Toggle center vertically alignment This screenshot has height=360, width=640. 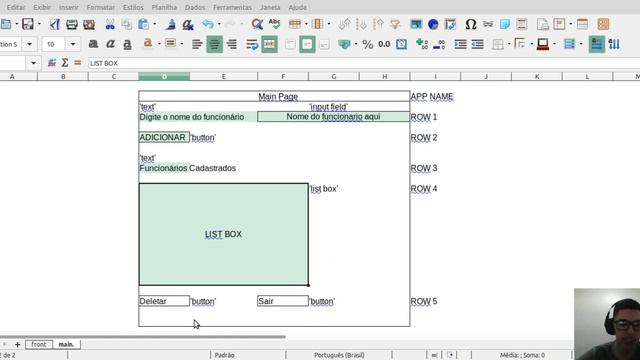tap(307, 44)
